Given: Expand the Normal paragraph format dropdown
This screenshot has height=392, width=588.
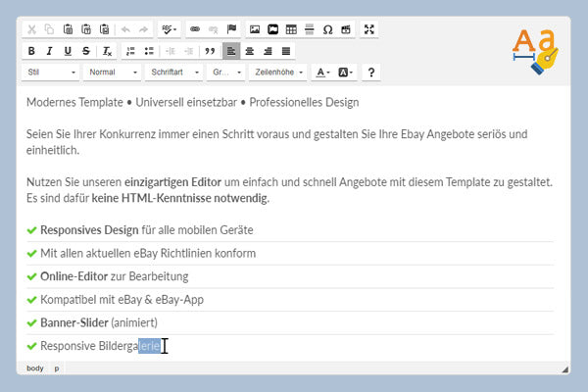Looking at the screenshot, I should pyautogui.click(x=112, y=73).
